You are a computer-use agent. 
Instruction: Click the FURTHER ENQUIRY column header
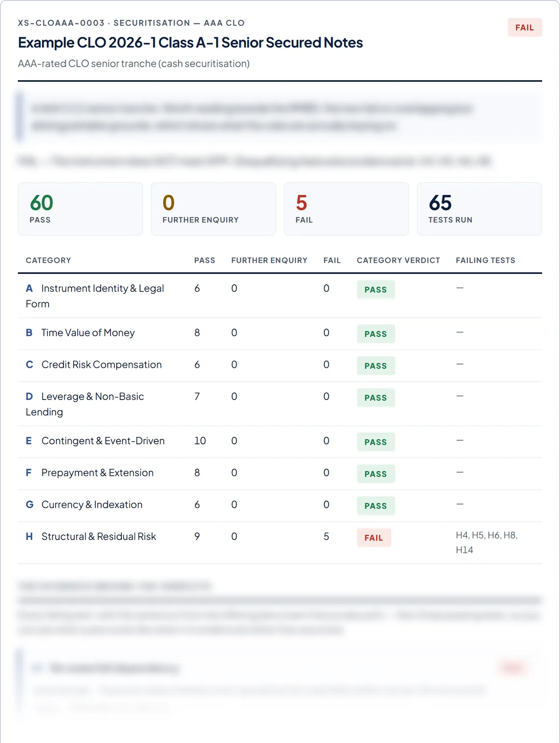click(269, 260)
